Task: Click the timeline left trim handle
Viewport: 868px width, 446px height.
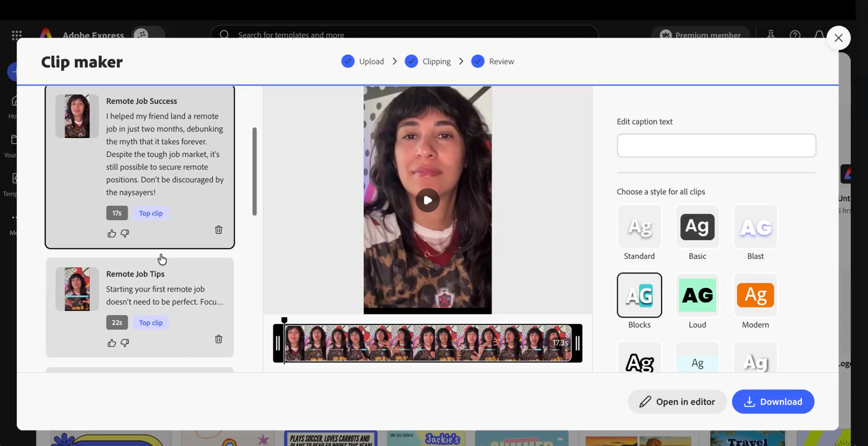Action: click(x=278, y=343)
